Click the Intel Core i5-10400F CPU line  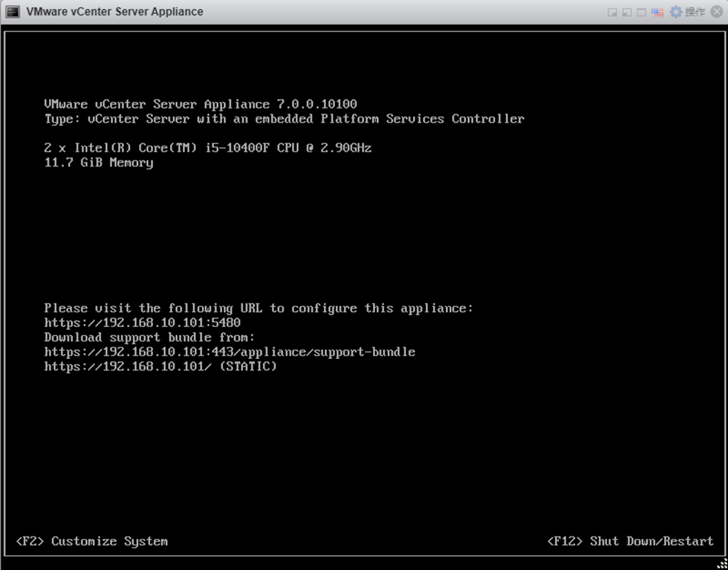208,148
